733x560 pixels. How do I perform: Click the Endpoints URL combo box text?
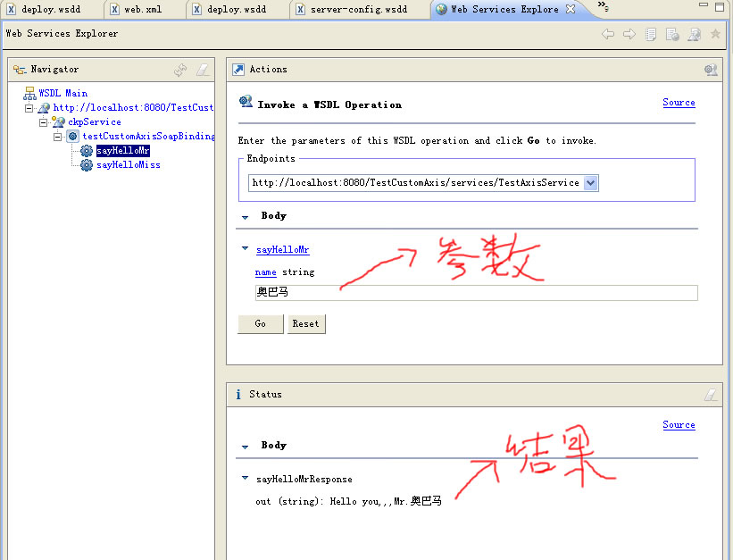point(415,183)
